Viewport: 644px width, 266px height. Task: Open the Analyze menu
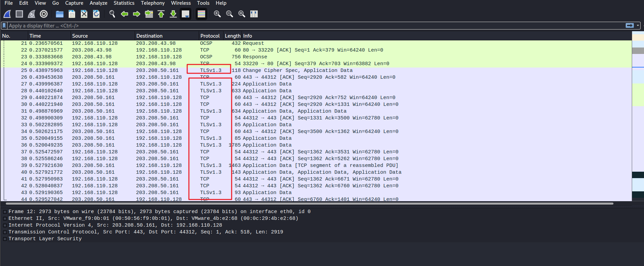pyautogui.click(x=98, y=3)
